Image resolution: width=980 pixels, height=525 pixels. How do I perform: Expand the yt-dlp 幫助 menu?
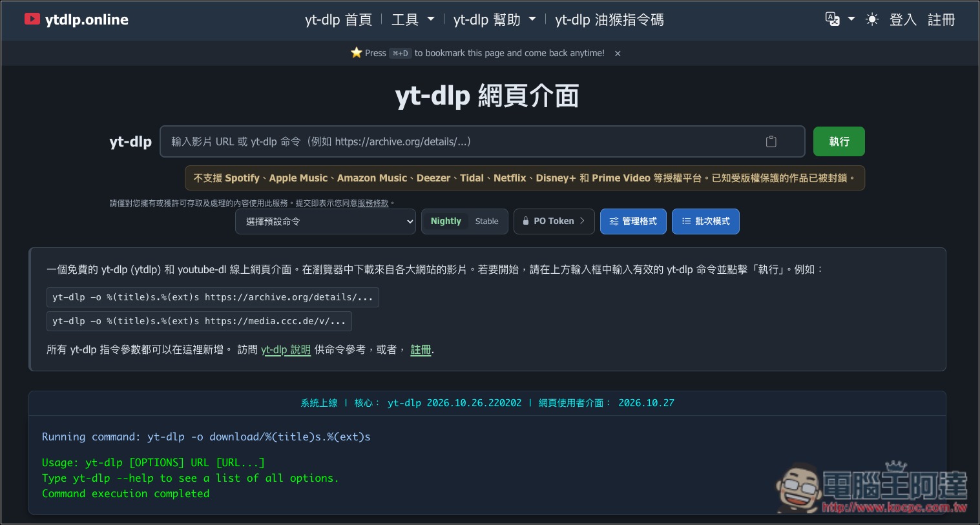tap(495, 20)
